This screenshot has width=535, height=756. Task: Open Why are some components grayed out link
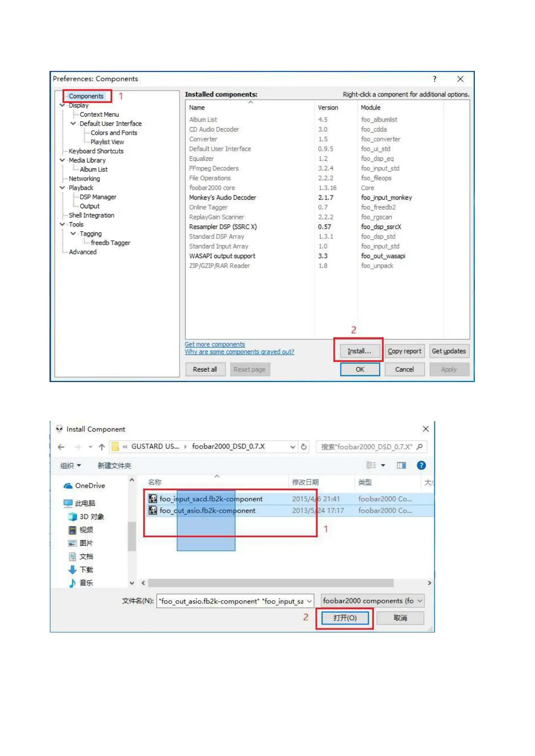tap(239, 352)
